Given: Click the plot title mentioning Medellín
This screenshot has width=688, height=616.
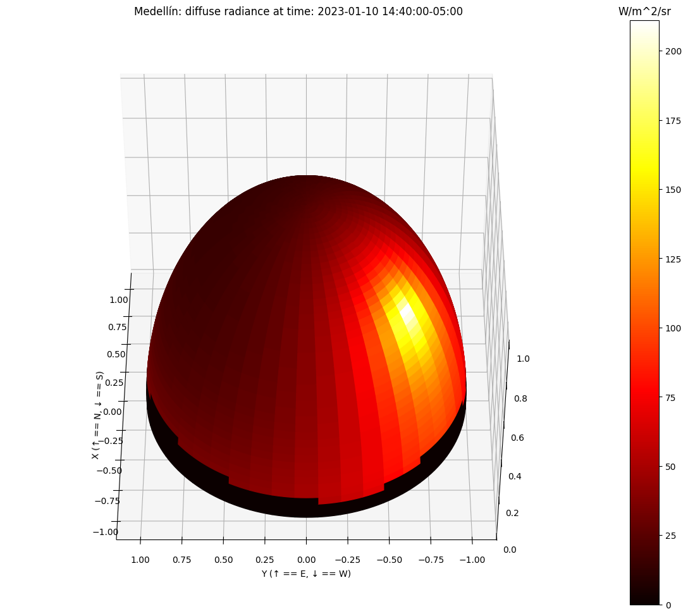Looking at the screenshot, I should click(x=298, y=11).
